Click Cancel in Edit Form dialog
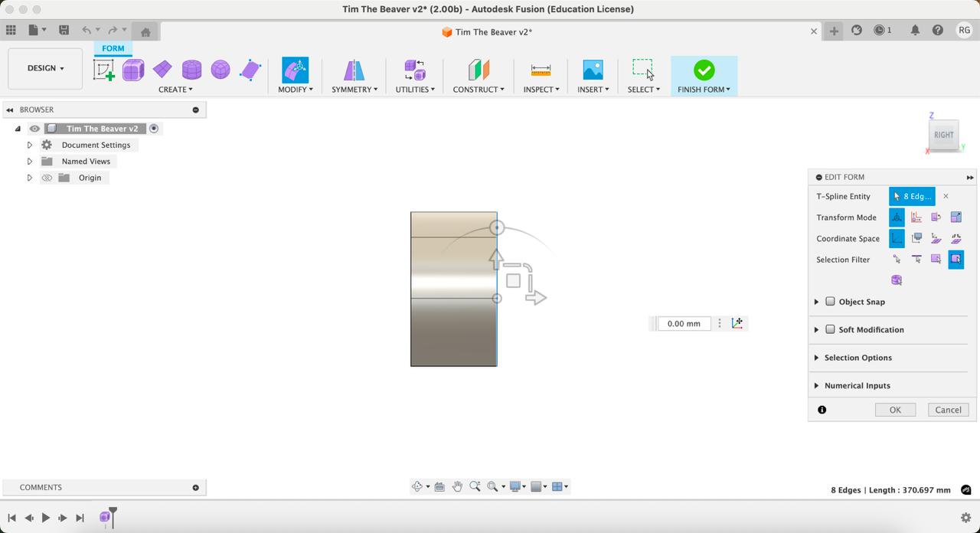 (948, 410)
